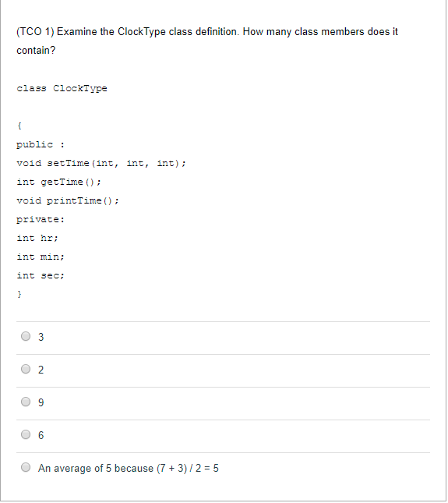Click the "private:" access specifier line
The image size is (448, 503).
point(41,220)
